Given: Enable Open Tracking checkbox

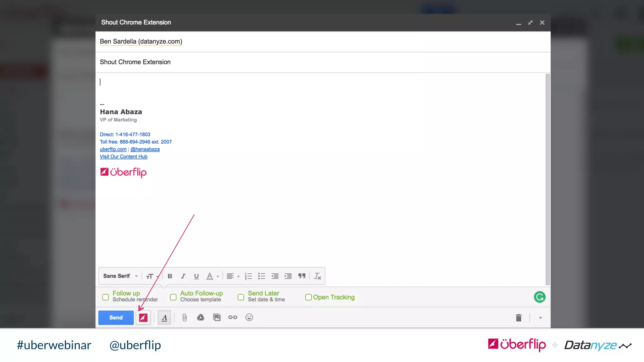Looking at the screenshot, I should click(x=308, y=297).
